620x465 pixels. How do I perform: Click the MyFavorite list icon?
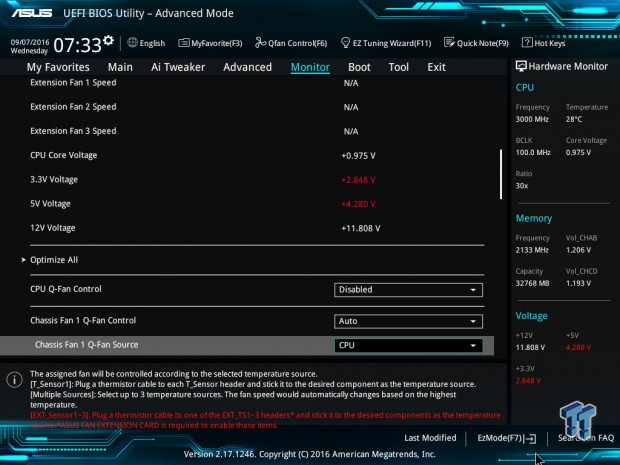(183, 43)
